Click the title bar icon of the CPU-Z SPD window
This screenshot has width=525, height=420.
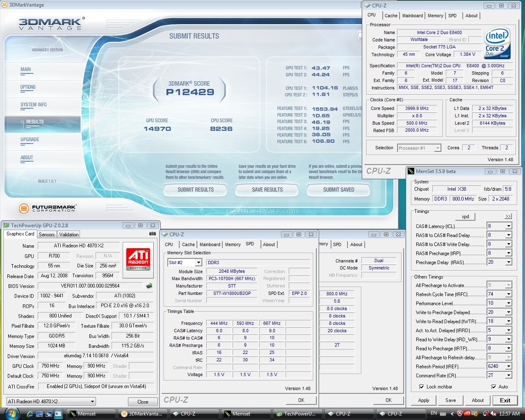(165, 234)
